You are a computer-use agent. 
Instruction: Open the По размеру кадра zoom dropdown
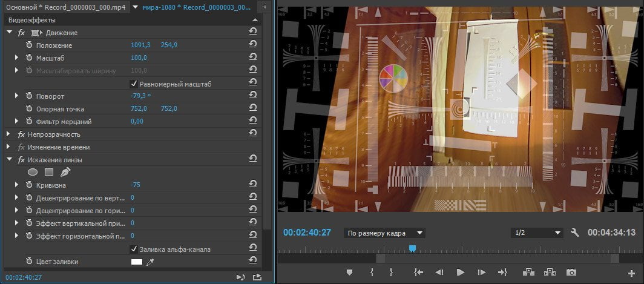coord(384,233)
